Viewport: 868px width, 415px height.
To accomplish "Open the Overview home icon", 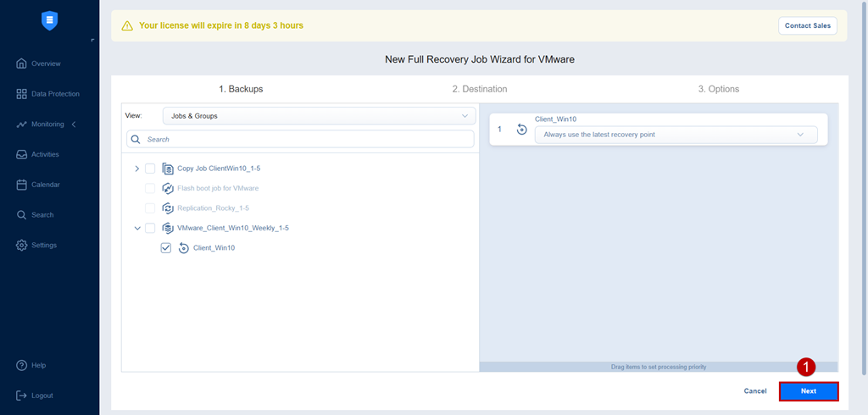I will click(x=21, y=63).
